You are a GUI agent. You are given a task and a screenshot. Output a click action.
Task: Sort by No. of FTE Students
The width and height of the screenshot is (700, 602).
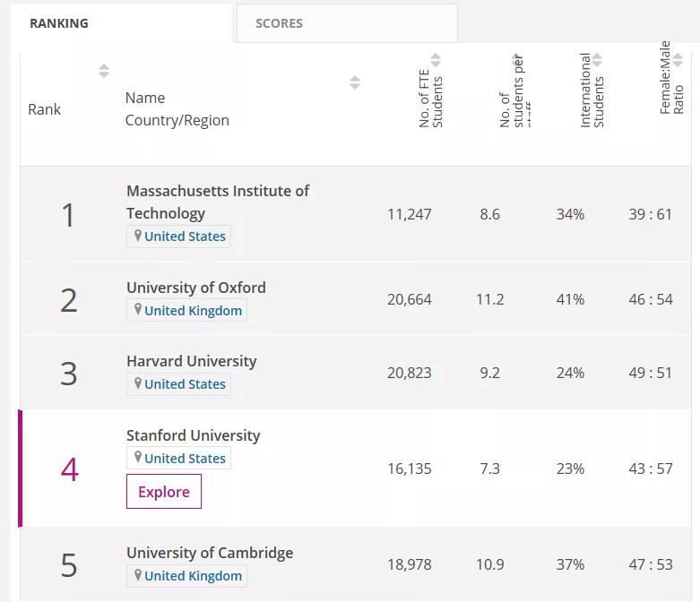point(436,60)
